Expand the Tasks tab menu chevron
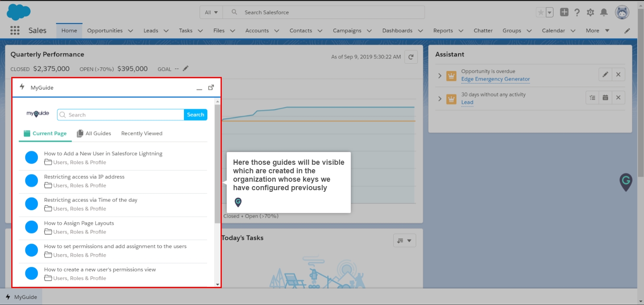 coord(200,31)
